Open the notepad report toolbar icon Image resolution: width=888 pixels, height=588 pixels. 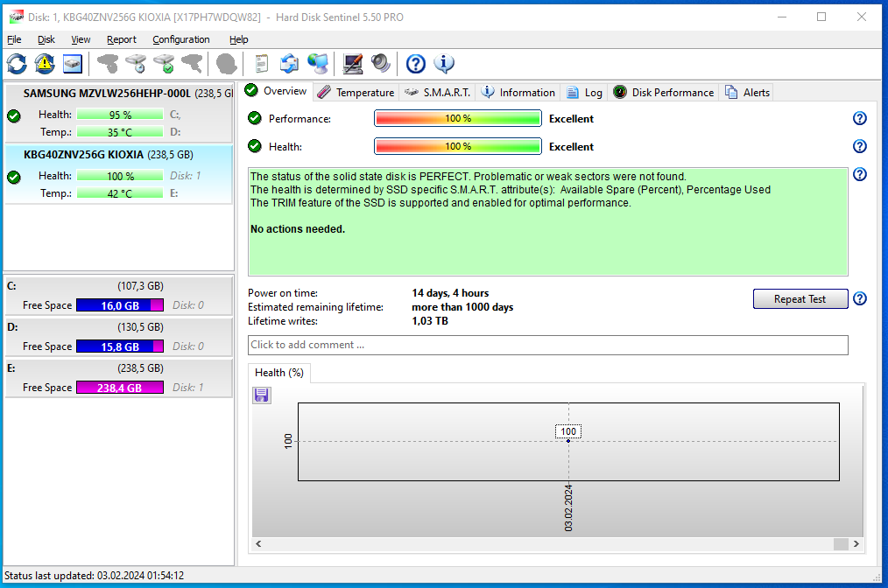[x=261, y=63]
